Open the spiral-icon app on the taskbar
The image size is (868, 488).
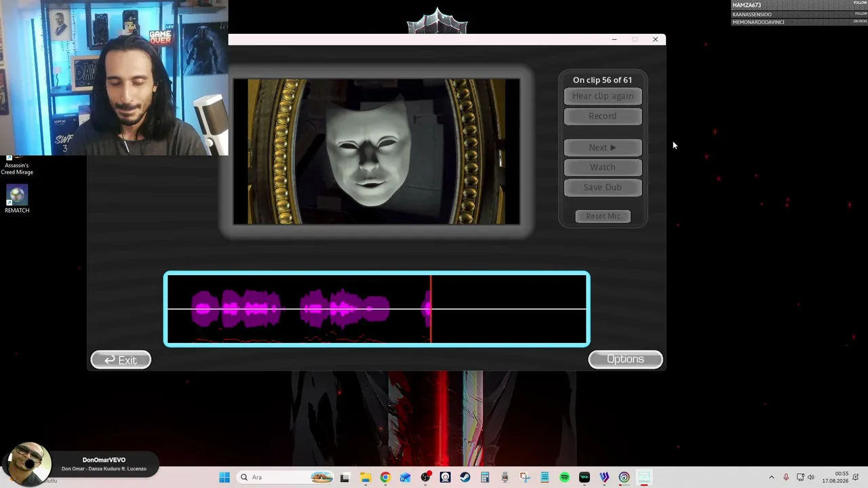pyautogui.click(x=624, y=477)
